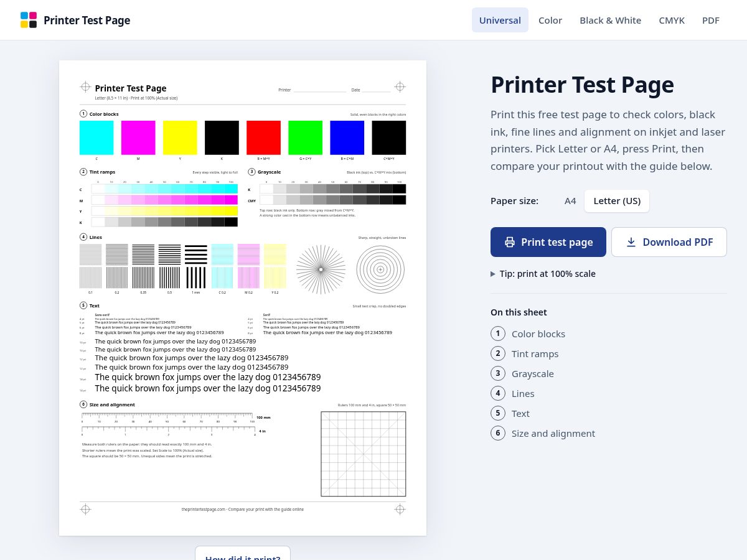Switch to the Black & White tab
The image size is (747, 560).
610,20
